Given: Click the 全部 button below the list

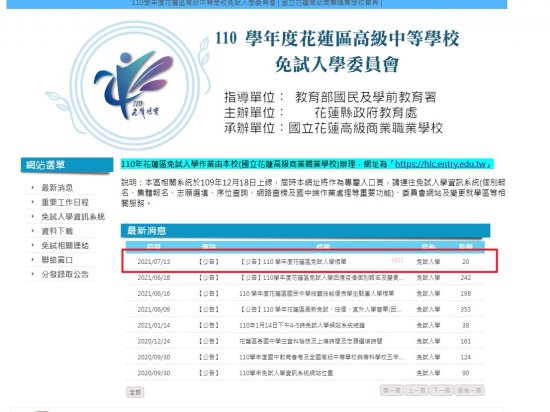Looking at the screenshot, I should [135, 392].
